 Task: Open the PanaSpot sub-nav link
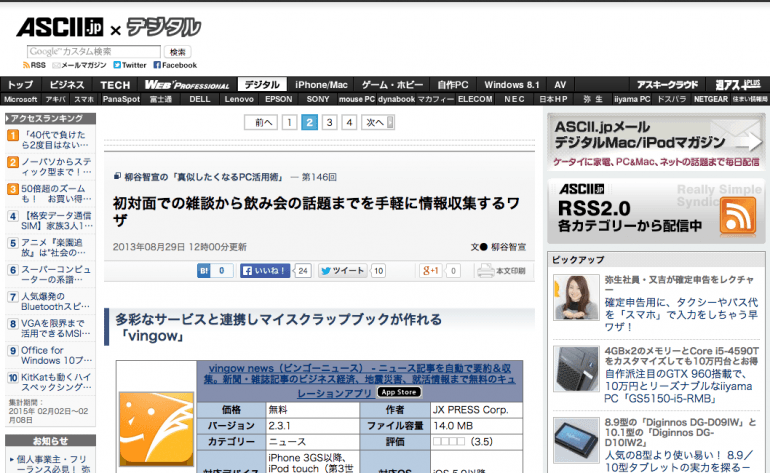coord(121,99)
